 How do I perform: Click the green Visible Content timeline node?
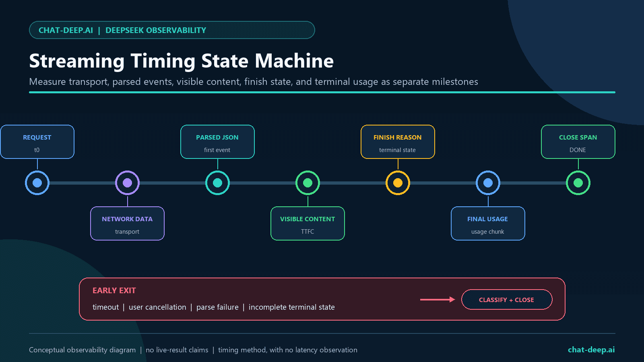pos(308,183)
